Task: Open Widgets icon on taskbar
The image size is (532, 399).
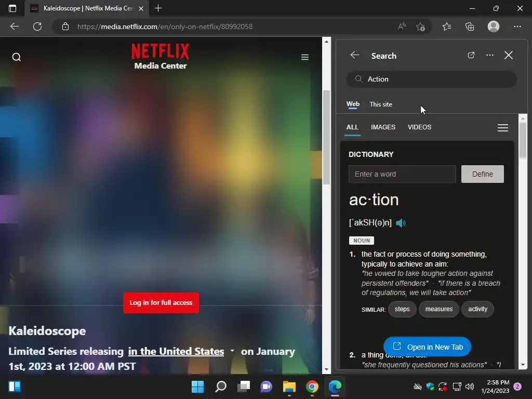Action: tap(14, 387)
